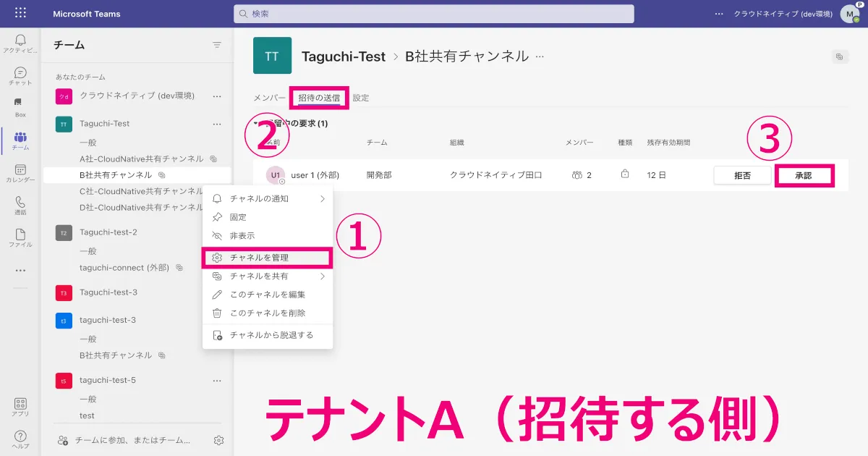This screenshot has height=456, width=868.
Task: Click shared channel icon at top right
Action: (x=839, y=56)
